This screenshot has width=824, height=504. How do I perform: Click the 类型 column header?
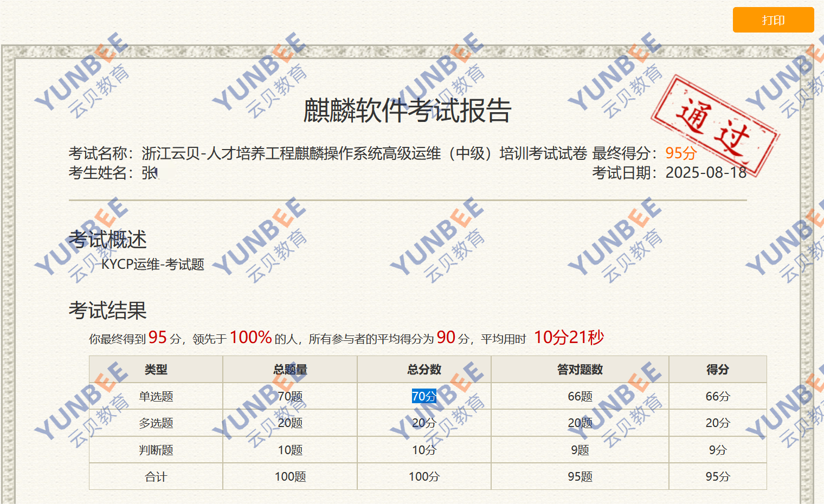pyautogui.click(x=156, y=370)
